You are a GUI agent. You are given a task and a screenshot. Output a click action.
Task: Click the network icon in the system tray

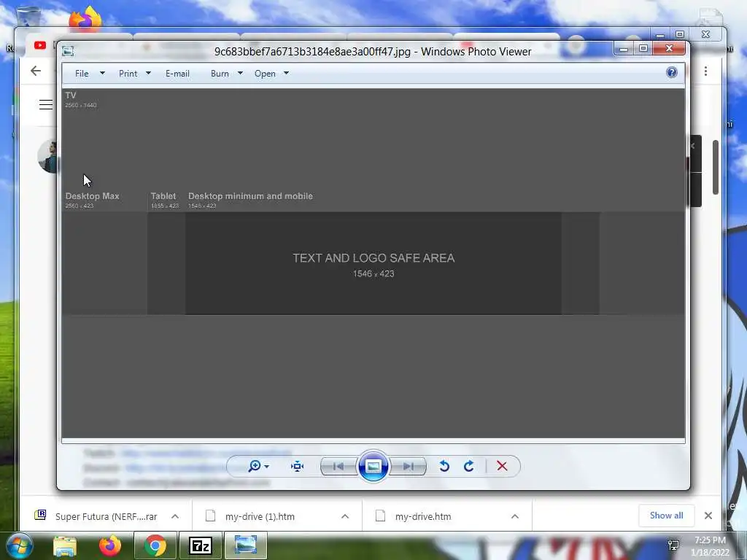point(673,545)
